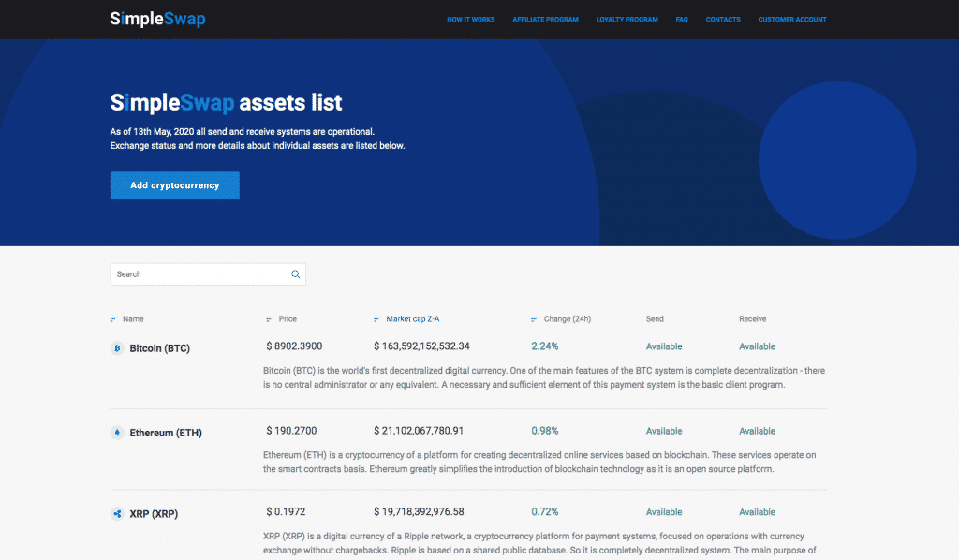
Task: Click sort icon beside Market cap Z-A
Action: [x=377, y=319]
